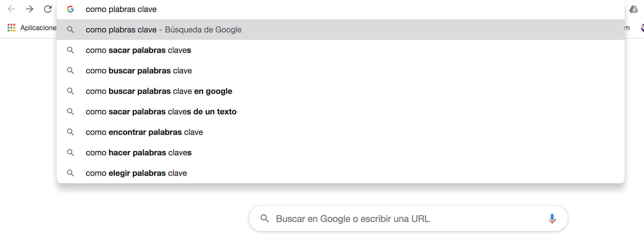Click address bar text 'como plabras clave'

coord(121,9)
